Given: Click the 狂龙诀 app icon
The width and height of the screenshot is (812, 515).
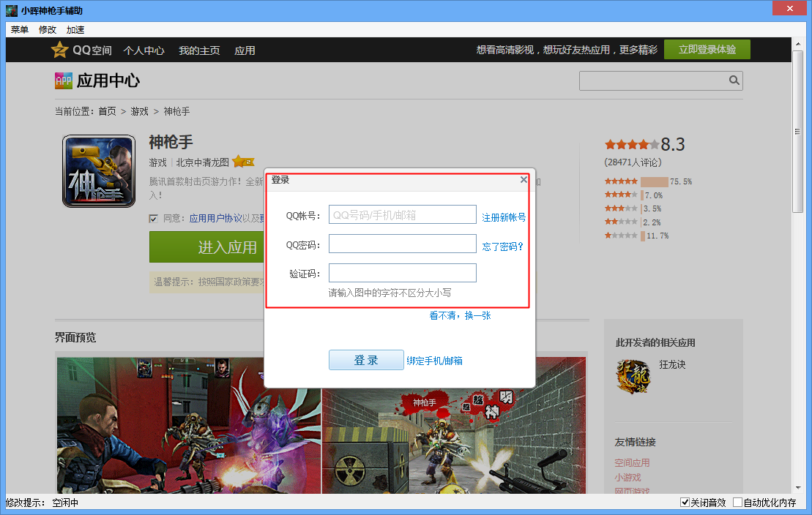Looking at the screenshot, I should coord(633,376).
